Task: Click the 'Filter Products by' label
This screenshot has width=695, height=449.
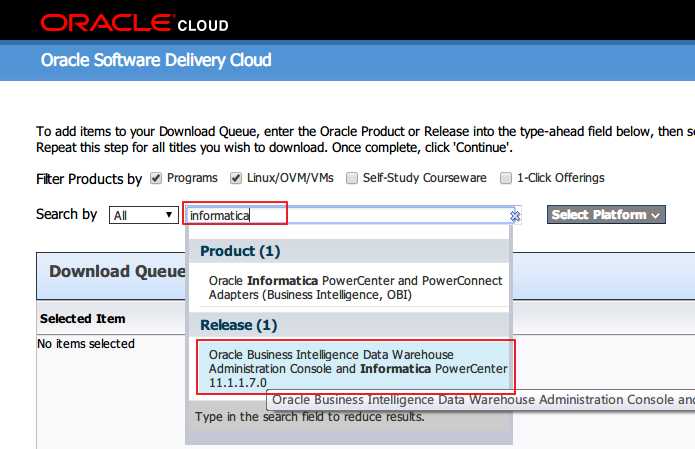Action: coord(89,179)
